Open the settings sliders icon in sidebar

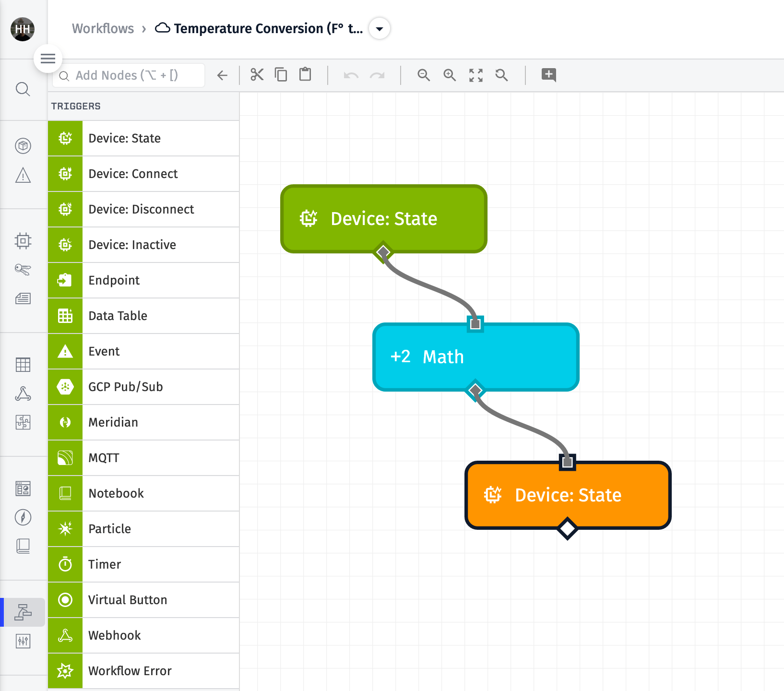[23, 641]
